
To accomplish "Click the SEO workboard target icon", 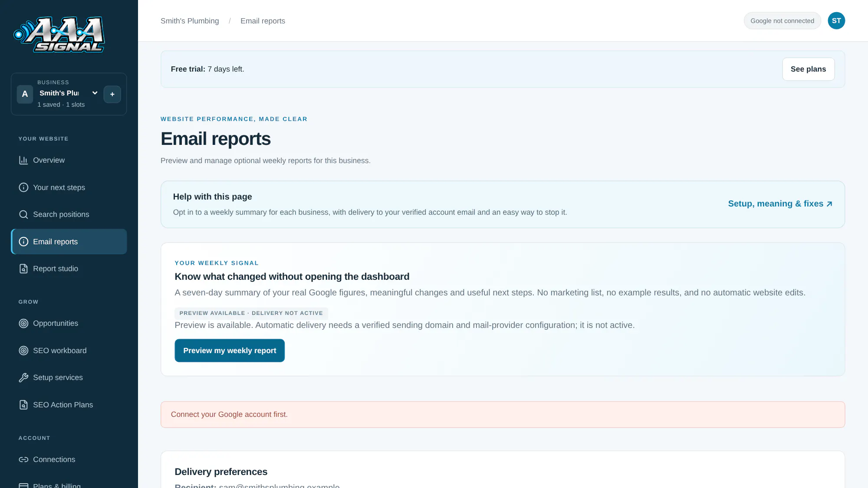I will 23,350.
